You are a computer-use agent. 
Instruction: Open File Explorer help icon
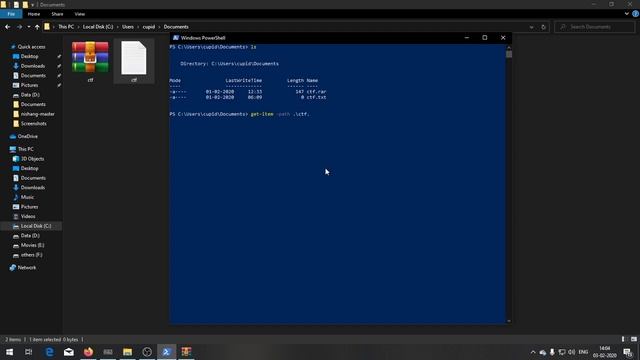tap(636, 14)
